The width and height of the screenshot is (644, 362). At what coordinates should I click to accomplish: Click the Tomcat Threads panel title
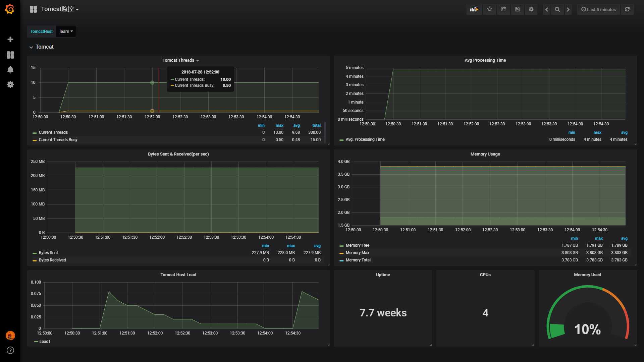click(178, 60)
